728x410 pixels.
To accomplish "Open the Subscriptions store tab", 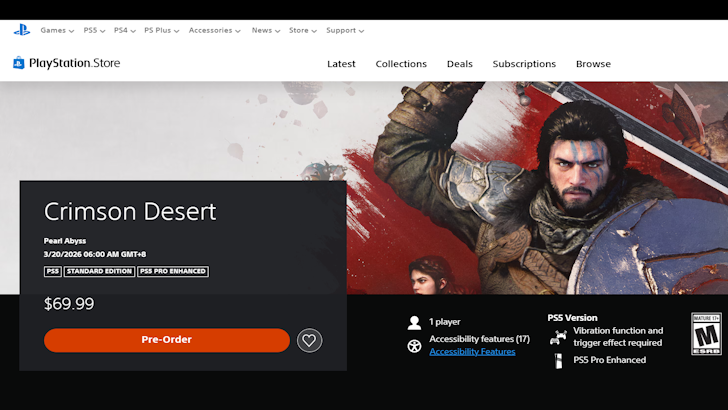I will point(524,64).
